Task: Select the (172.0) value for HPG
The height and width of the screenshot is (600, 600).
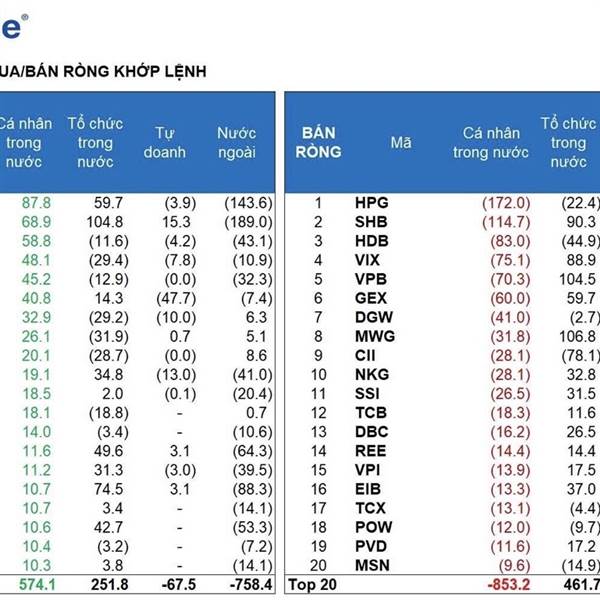Action: pos(506,203)
